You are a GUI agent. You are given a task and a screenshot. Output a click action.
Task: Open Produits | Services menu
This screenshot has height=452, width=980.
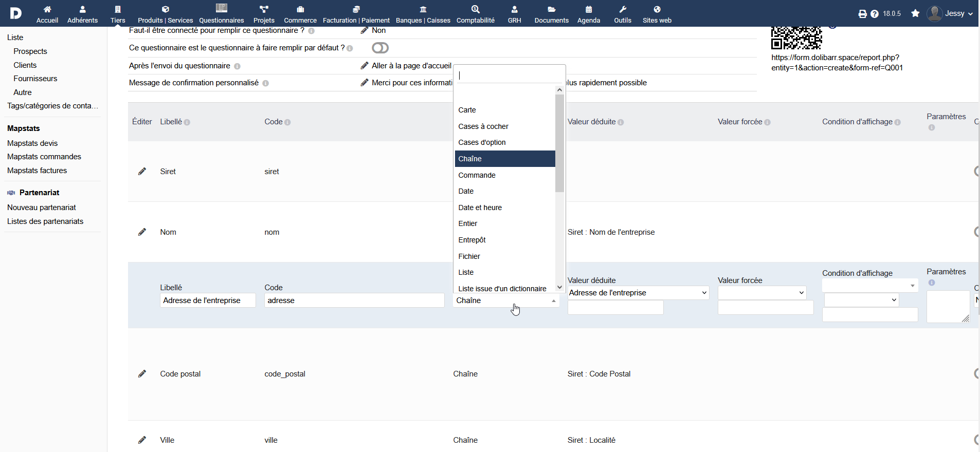165,14
